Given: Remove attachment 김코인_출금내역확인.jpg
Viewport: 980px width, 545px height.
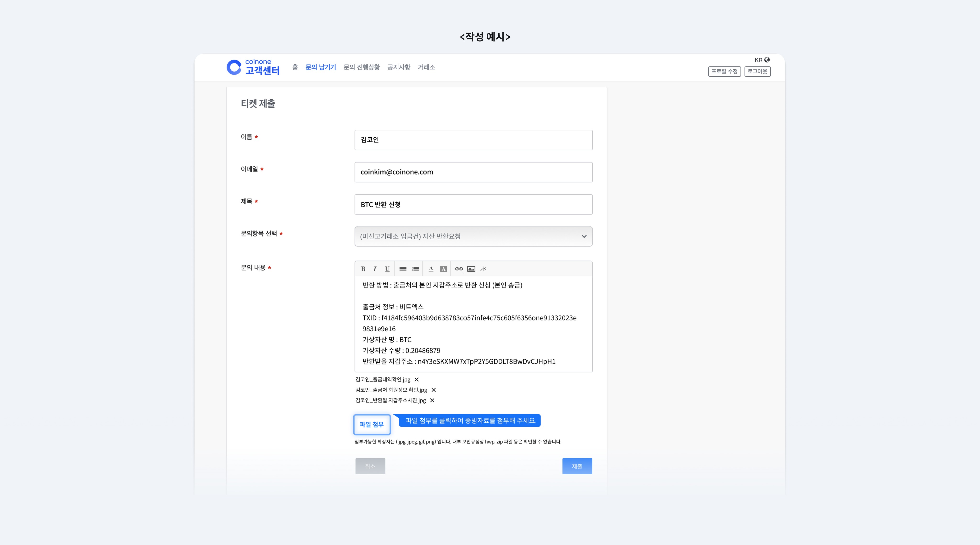Looking at the screenshot, I should tap(417, 379).
